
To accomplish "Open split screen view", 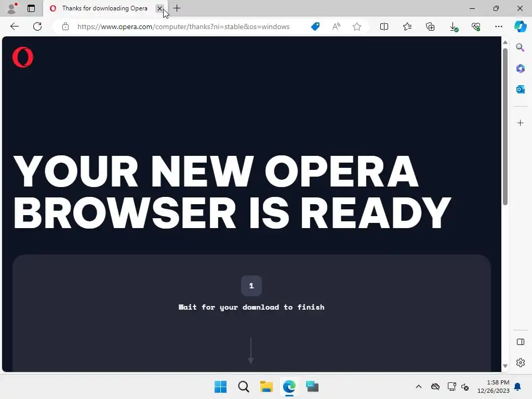I will click(384, 26).
